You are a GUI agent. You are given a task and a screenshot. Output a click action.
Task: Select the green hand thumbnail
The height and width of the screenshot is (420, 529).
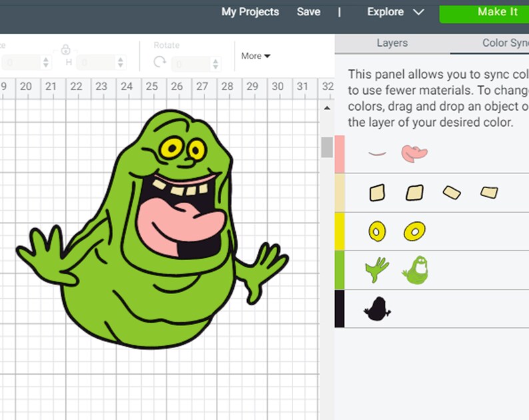(377, 270)
